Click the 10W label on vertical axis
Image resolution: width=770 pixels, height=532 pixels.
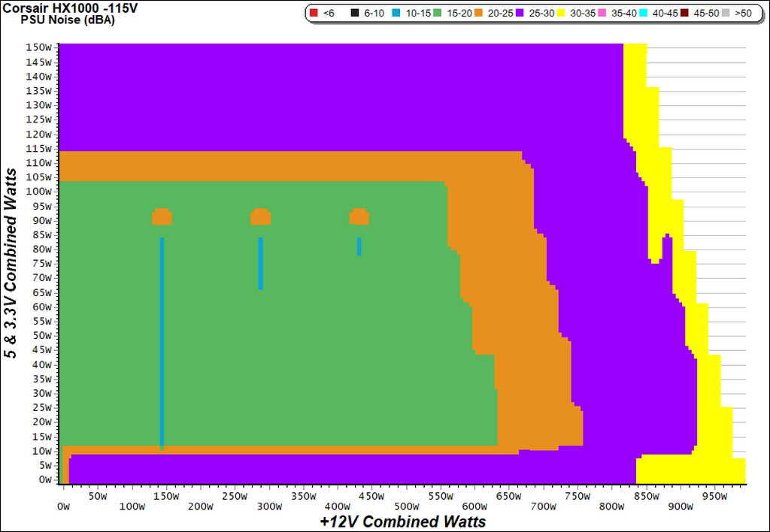41,451
